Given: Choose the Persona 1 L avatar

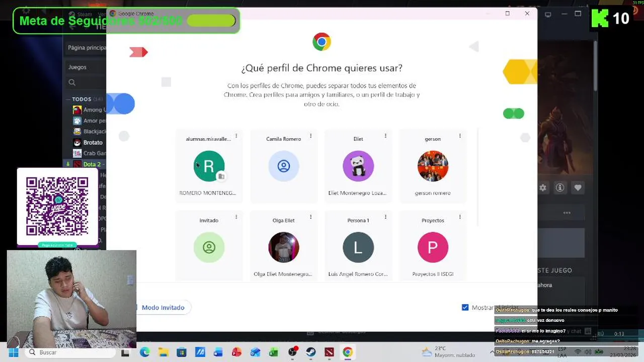Looking at the screenshot, I should 358,247.
